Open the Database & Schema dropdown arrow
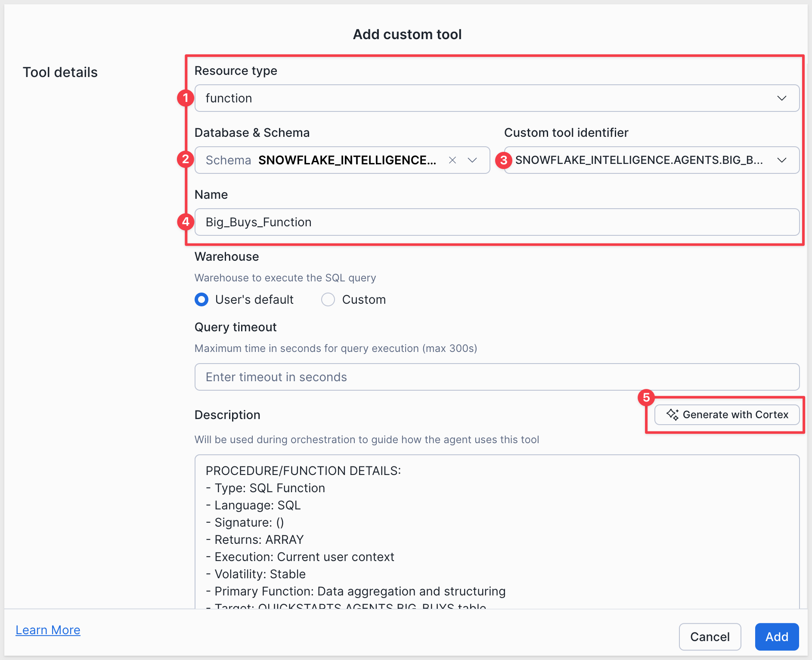This screenshot has height=660, width=812. (472, 160)
